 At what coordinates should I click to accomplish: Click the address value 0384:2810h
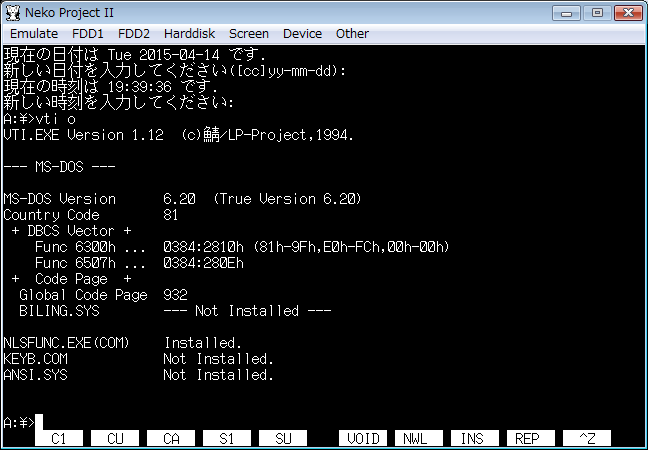click(x=203, y=247)
